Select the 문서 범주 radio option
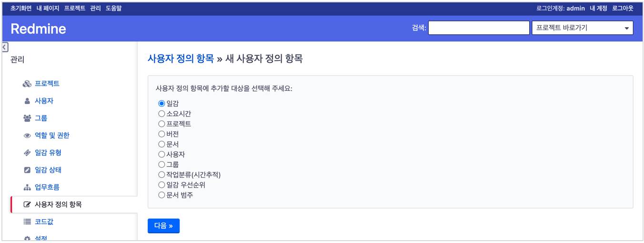The height and width of the screenshot is (243, 644). click(x=161, y=195)
